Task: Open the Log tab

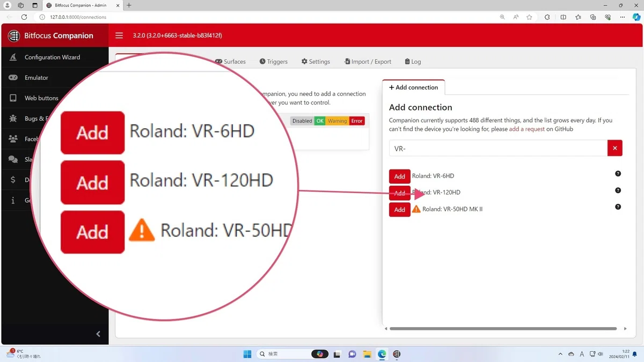Action: pos(413,62)
